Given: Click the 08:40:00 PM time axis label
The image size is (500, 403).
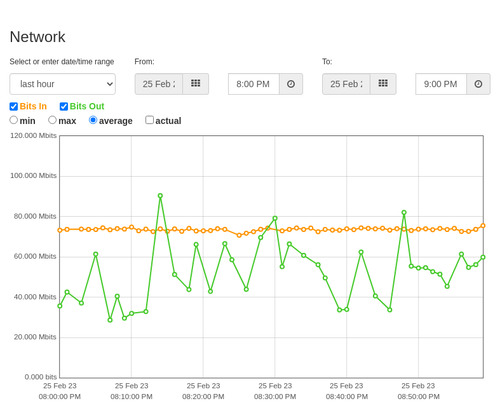Looking at the screenshot, I should point(347,397).
